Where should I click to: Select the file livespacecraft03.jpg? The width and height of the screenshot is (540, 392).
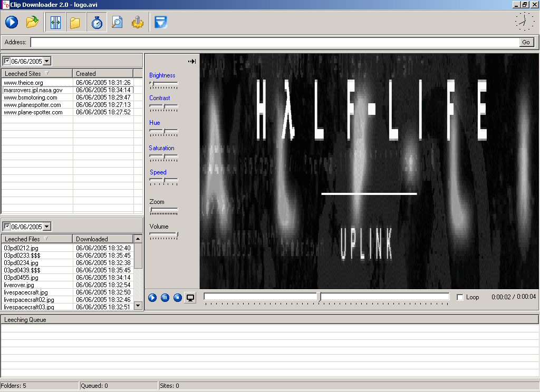coord(67,307)
